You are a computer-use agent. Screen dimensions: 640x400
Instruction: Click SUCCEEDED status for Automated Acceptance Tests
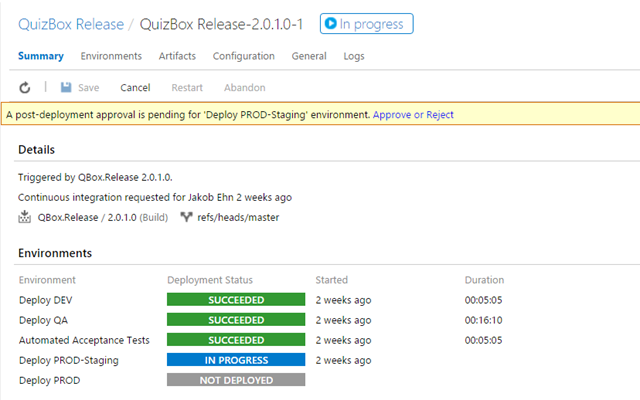tap(236, 340)
